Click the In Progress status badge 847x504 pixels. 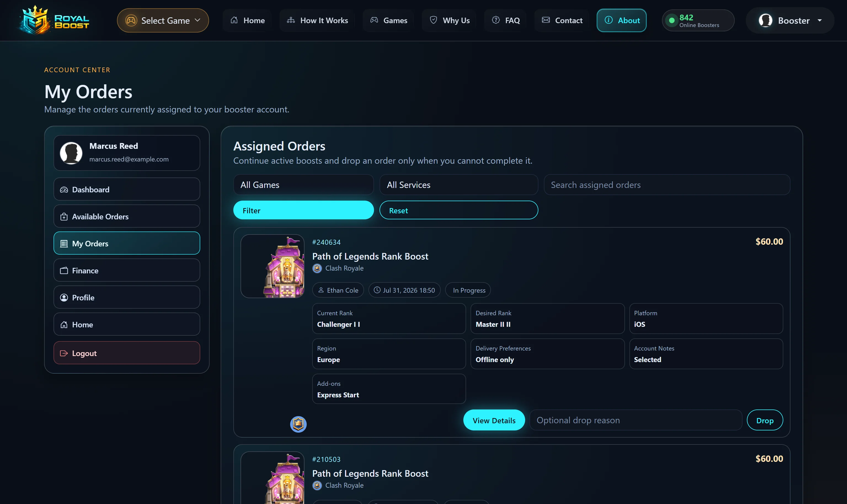tap(468, 290)
